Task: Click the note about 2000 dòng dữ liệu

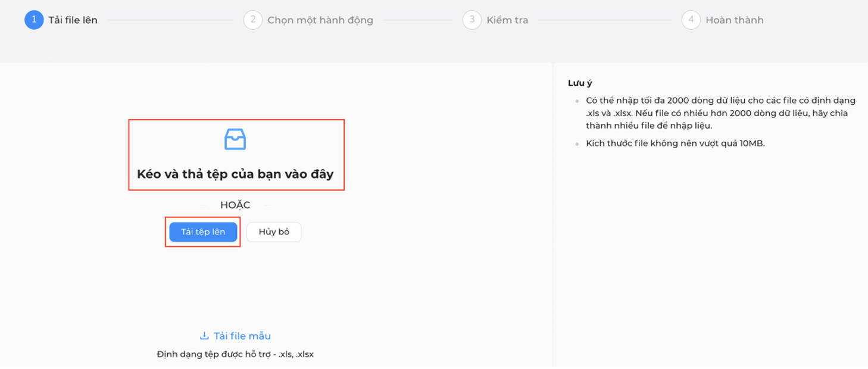Action: click(x=721, y=113)
